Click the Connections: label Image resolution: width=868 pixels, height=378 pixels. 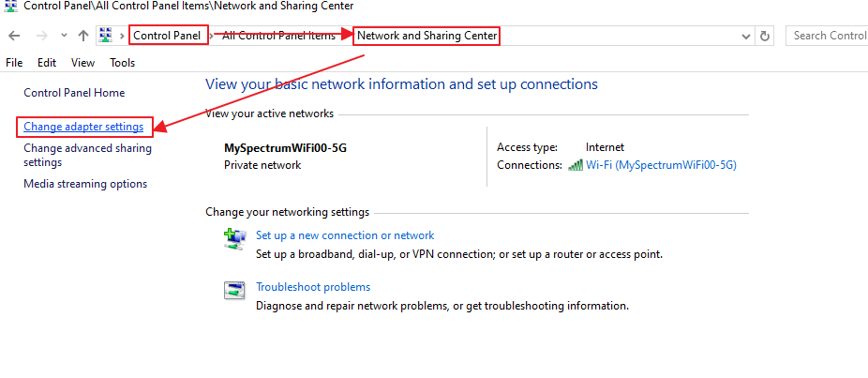point(530,165)
